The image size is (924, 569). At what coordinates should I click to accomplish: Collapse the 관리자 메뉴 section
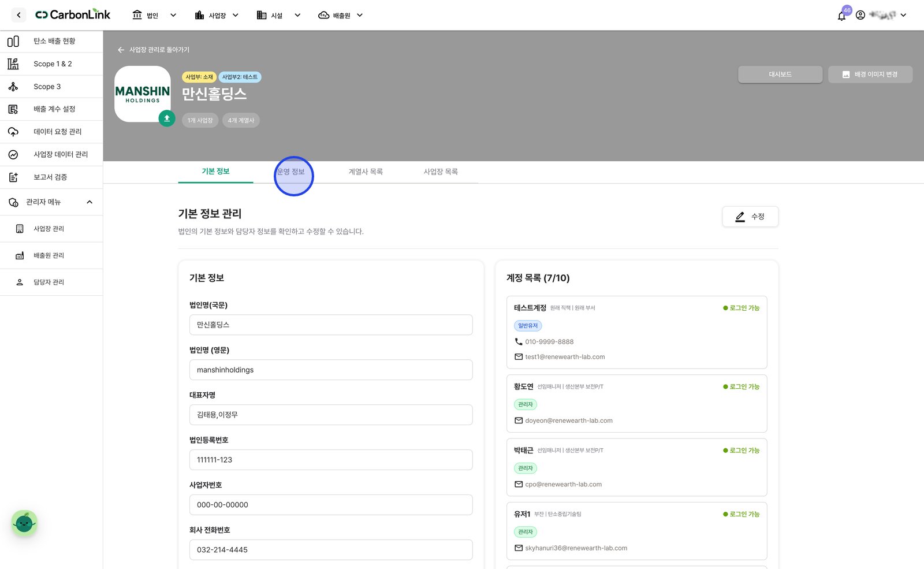point(90,202)
